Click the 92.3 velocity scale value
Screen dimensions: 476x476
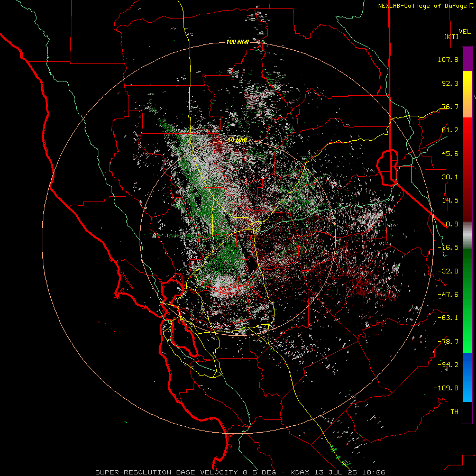[450, 83]
